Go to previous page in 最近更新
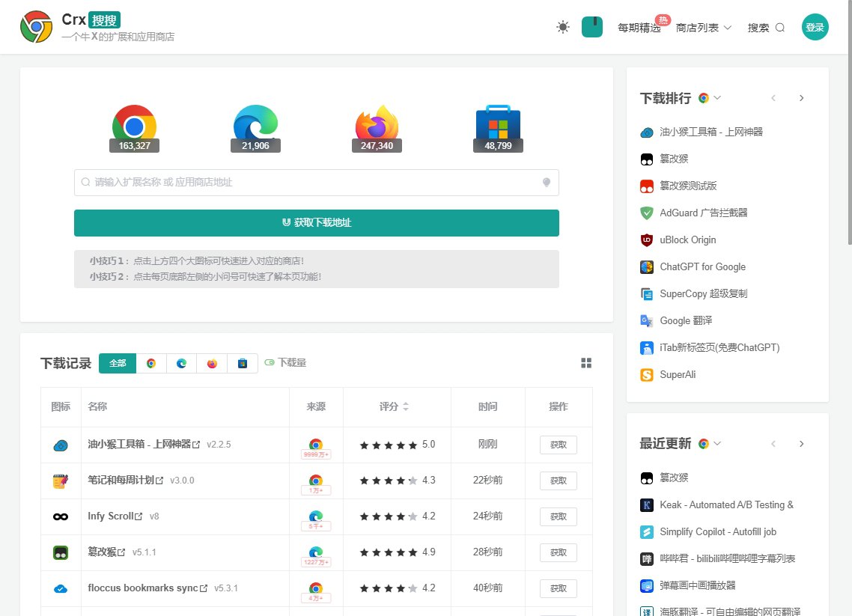Viewport: 852px width, 616px height. click(773, 444)
